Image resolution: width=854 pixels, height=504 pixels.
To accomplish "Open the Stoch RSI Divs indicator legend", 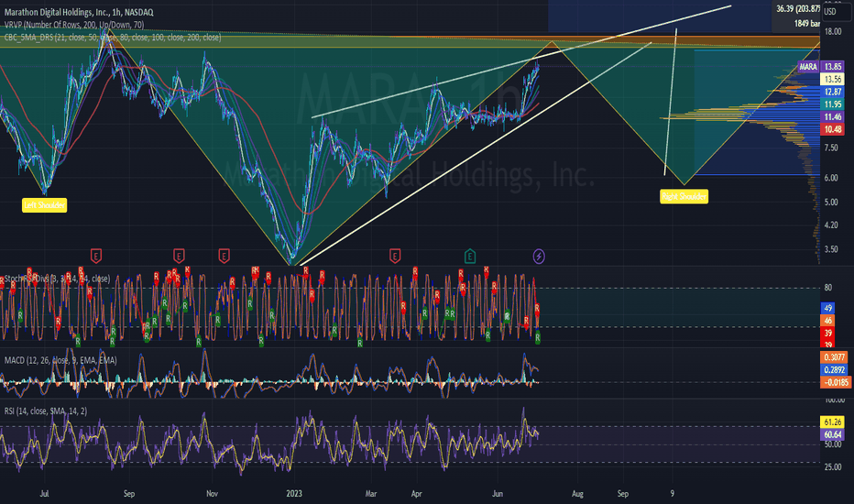I will [x=57, y=279].
